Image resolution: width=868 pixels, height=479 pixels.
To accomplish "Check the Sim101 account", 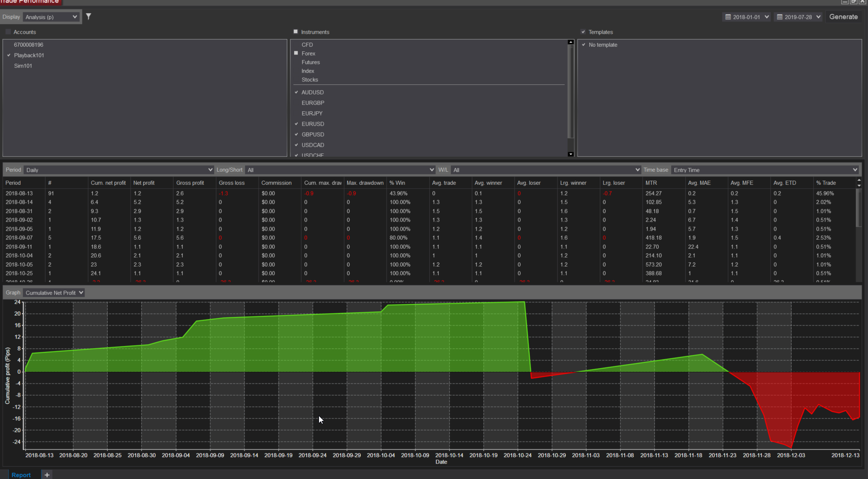I will pos(9,66).
